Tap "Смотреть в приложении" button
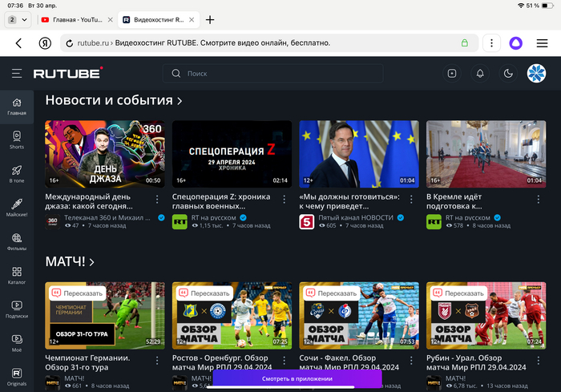This screenshot has width=561, height=392. point(297,378)
